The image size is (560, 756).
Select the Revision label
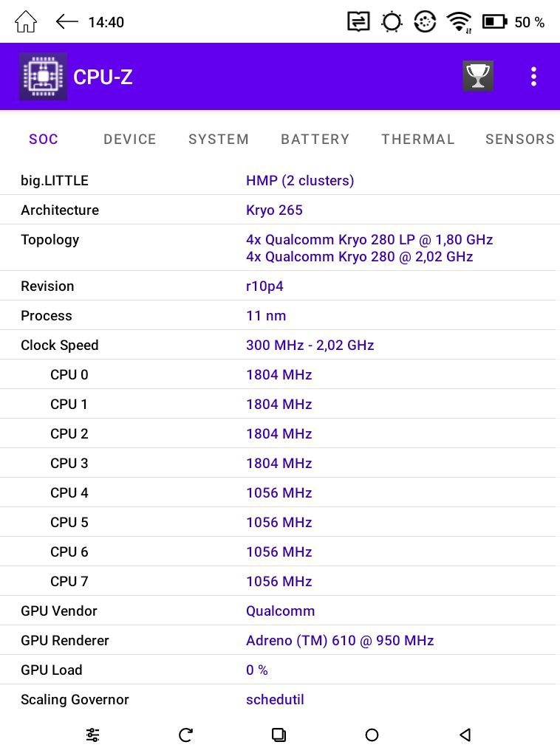tap(47, 286)
